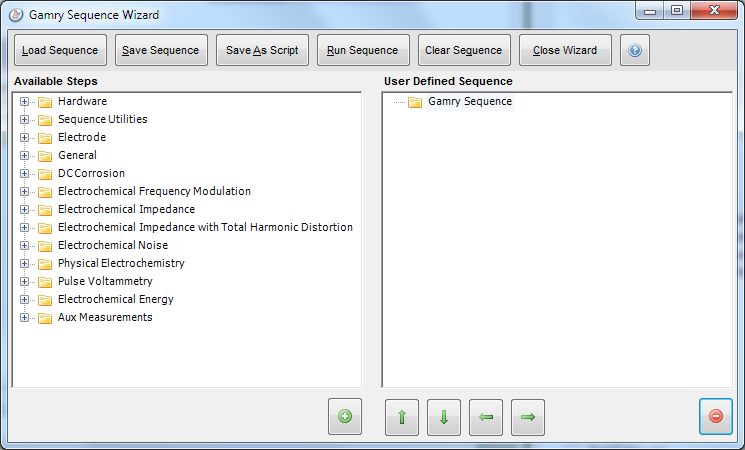This screenshot has width=745, height=450.
Task: Click Save As Script button
Action: (262, 50)
